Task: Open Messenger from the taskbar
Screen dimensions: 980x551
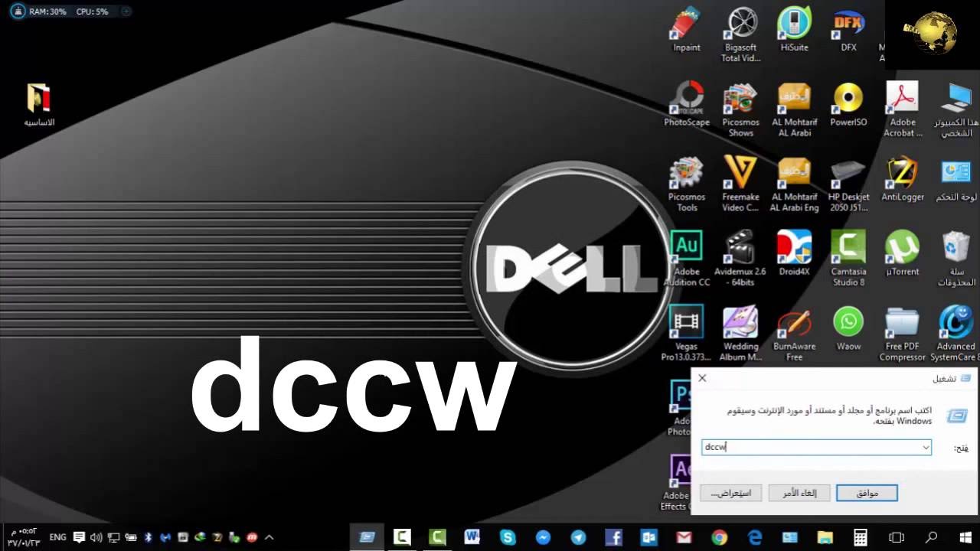Action: point(543,537)
